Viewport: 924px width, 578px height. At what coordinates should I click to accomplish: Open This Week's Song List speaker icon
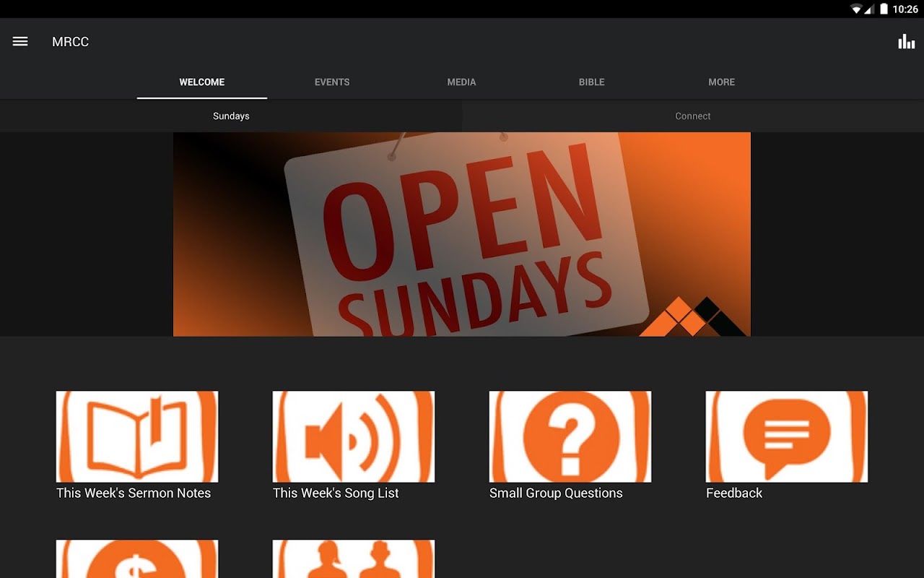tap(354, 436)
